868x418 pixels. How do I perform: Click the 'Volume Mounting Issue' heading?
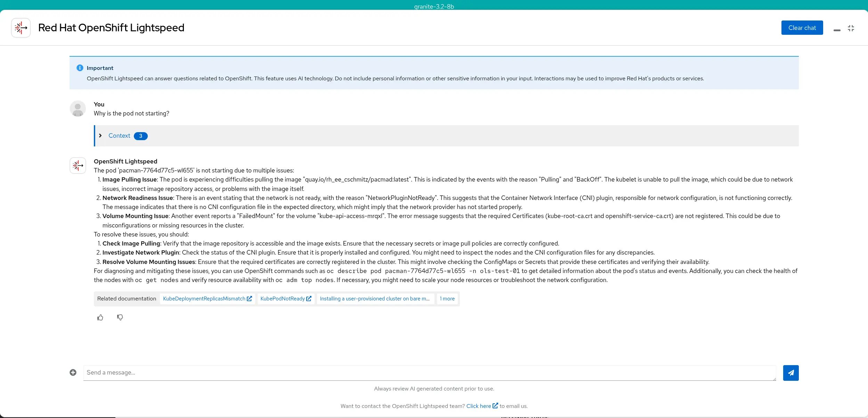(x=136, y=216)
